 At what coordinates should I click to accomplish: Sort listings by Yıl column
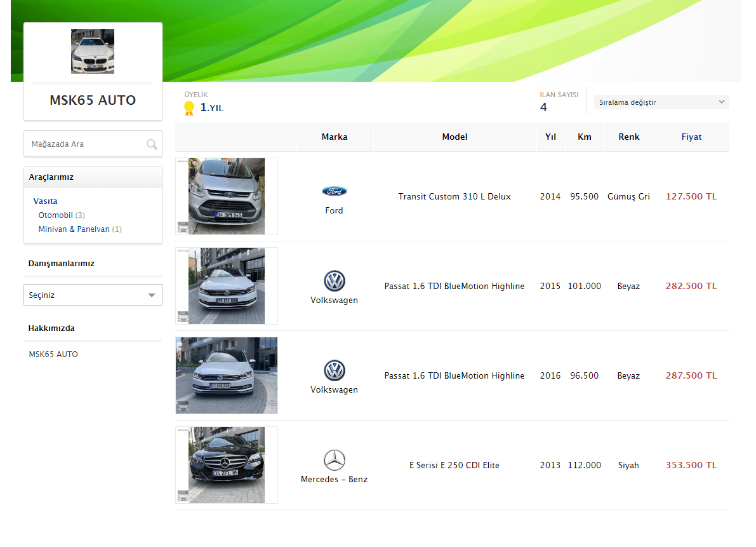(x=550, y=137)
